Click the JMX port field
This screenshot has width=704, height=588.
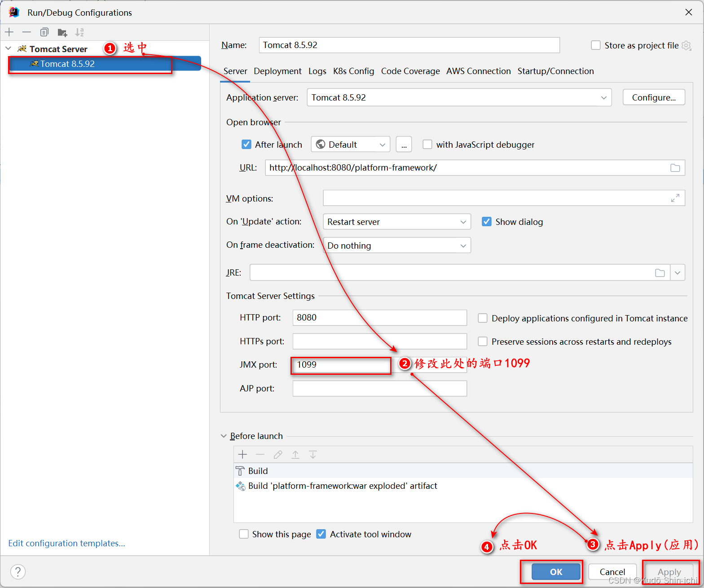(x=380, y=364)
